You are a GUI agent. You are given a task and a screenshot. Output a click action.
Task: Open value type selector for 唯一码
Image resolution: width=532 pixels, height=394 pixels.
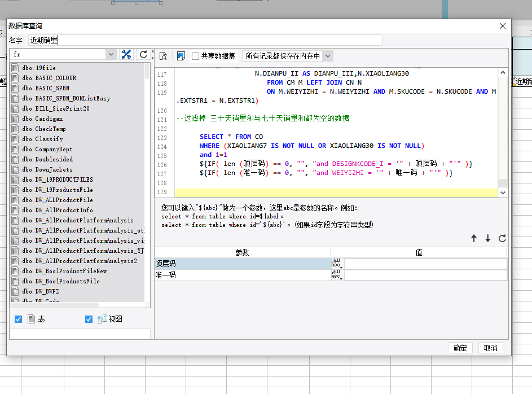tap(337, 275)
